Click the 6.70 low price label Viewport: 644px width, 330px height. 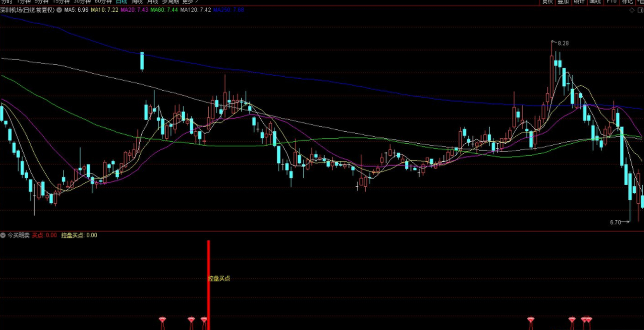(615, 222)
